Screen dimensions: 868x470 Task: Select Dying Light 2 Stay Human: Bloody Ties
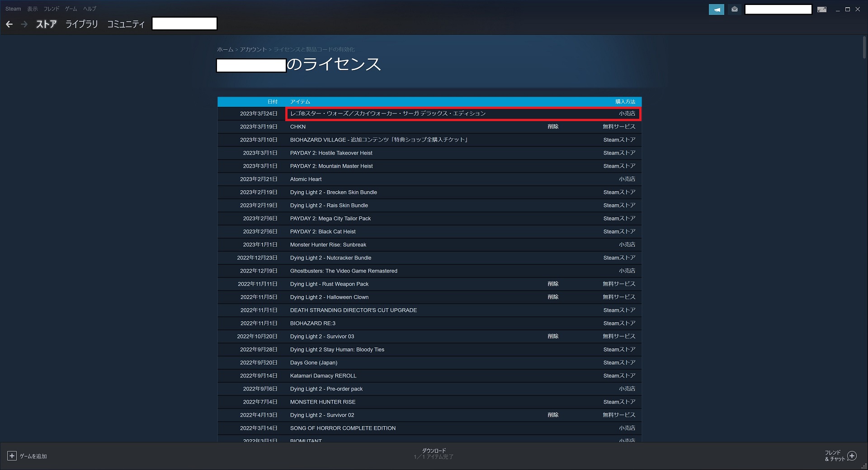pos(337,349)
